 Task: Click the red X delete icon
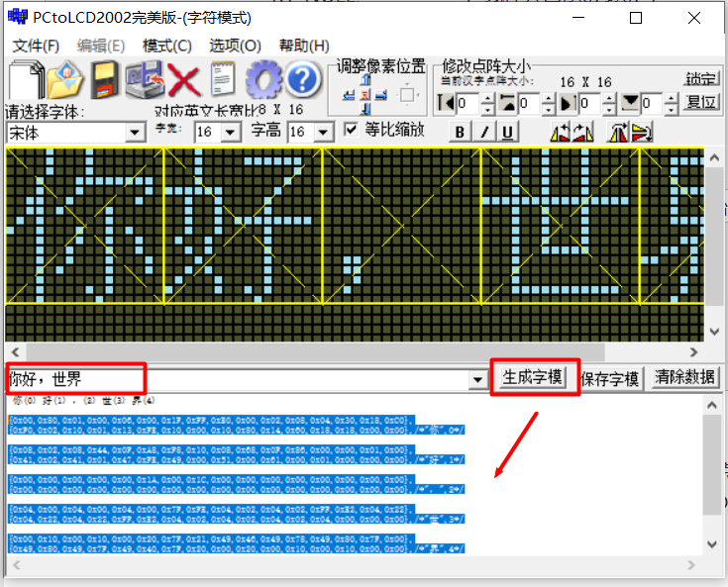click(x=183, y=80)
